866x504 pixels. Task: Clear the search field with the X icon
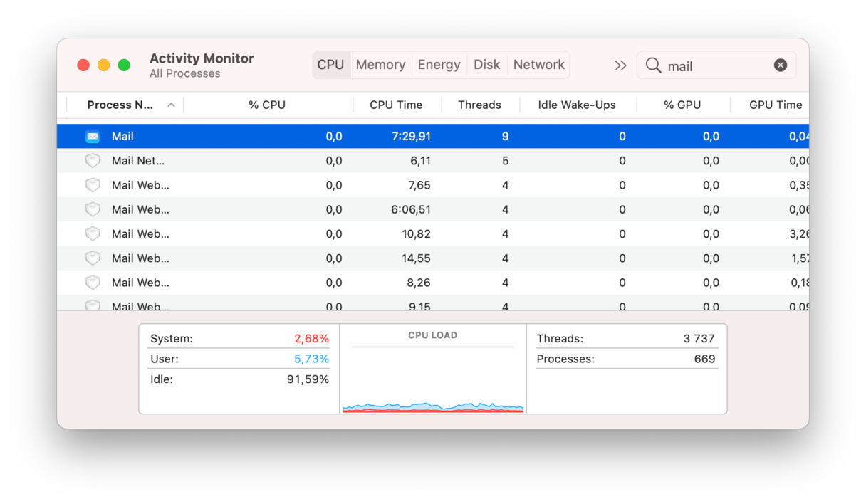[x=781, y=65]
